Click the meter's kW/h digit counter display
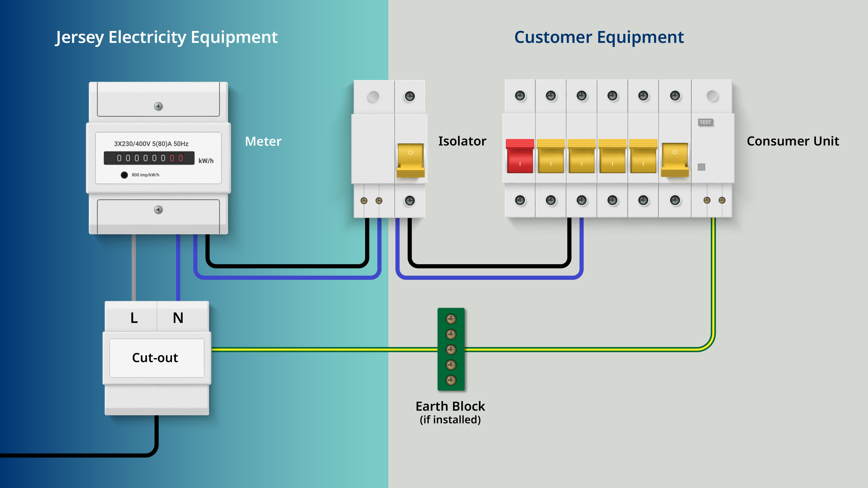Viewport: 868px width, 488px height. [x=149, y=158]
